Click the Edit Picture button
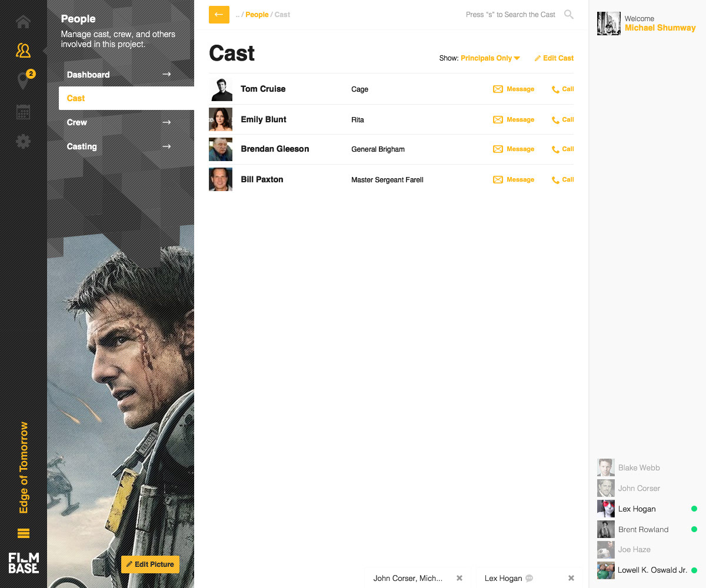 click(x=150, y=564)
